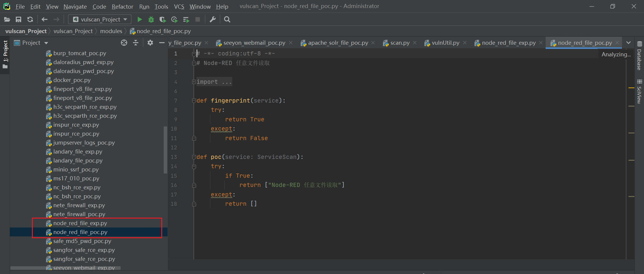Collapse the fingerprint function fold marker
The image size is (644, 274).
pyautogui.click(x=194, y=101)
